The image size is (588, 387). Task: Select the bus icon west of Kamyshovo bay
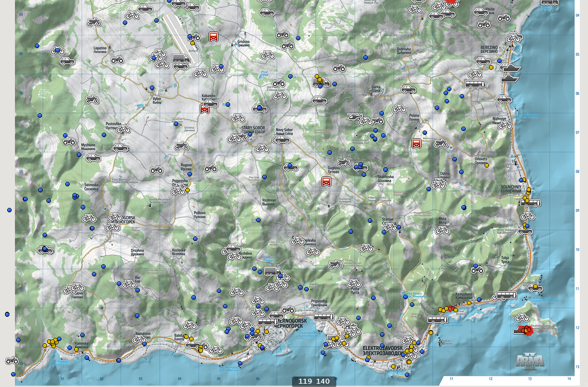point(438,320)
